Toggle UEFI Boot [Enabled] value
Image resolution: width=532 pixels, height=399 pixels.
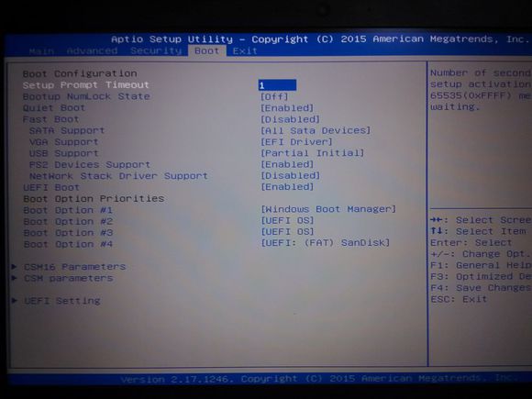tap(287, 187)
